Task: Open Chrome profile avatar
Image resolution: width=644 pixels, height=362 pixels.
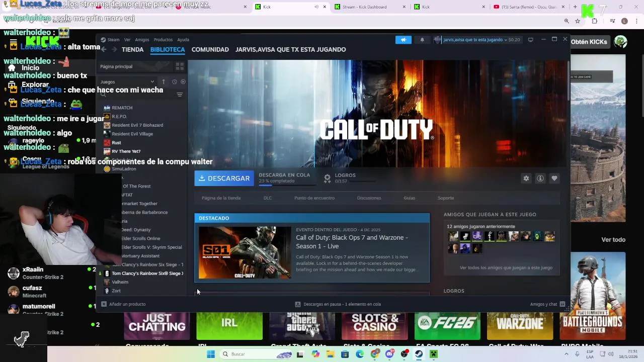Action: [x=624, y=21]
